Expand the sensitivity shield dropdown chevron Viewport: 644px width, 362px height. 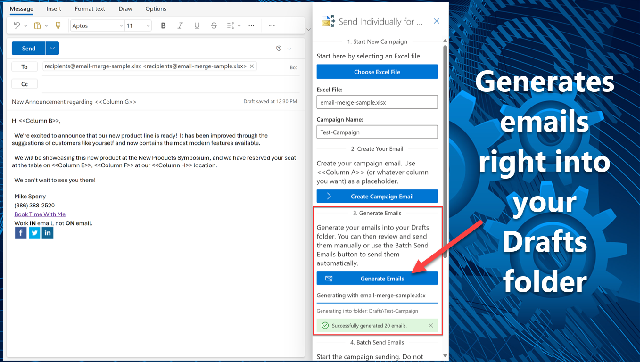(289, 49)
